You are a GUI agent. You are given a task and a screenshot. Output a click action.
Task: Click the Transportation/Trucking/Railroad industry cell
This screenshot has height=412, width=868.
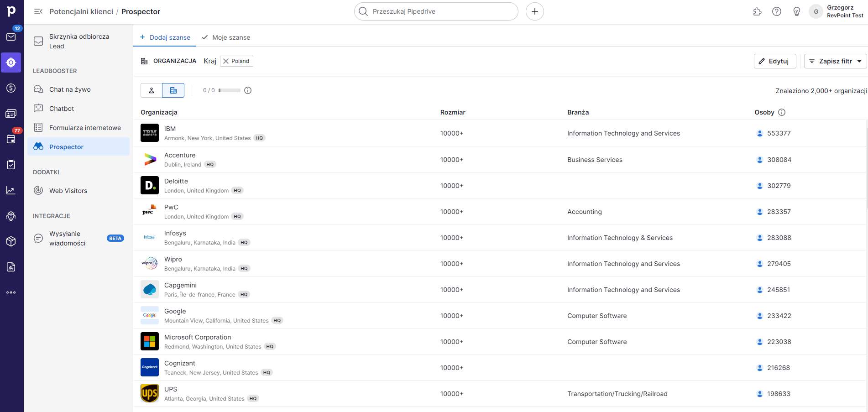tap(617, 394)
